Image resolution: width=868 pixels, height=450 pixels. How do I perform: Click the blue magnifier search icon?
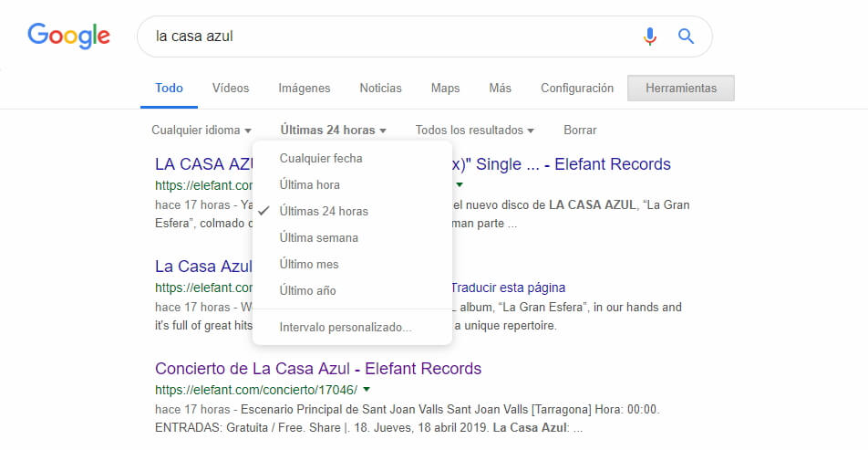pyautogui.click(x=686, y=37)
